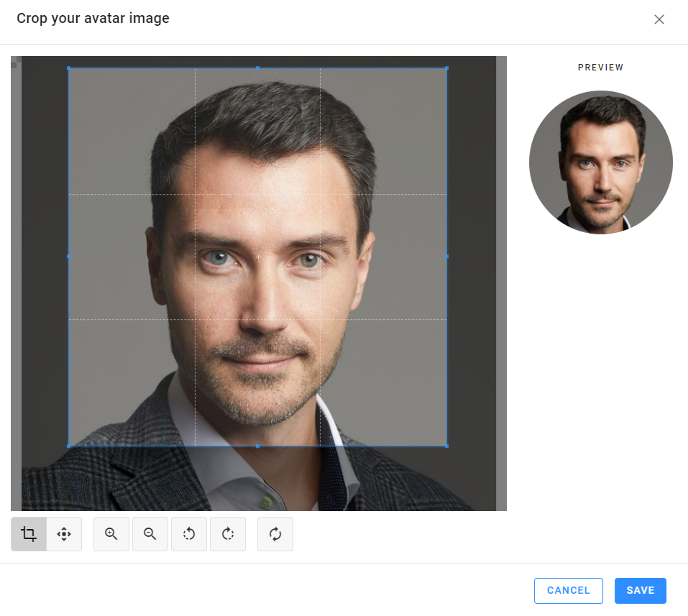This screenshot has height=616, width=688.
Task: Click the right-middle crop edge handle
Action: point(446,257)
